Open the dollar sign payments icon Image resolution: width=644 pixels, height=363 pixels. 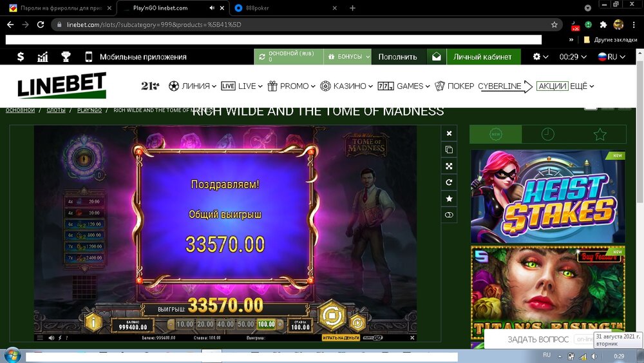click(x=21, y=57)
